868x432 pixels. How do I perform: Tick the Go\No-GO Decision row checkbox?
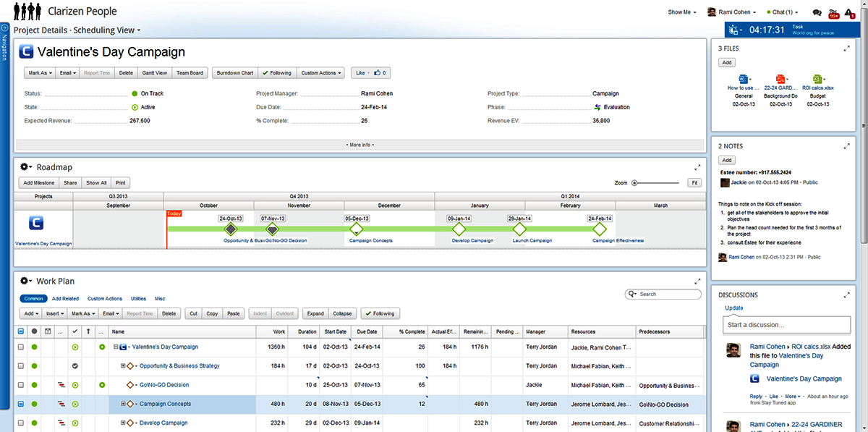20,385
